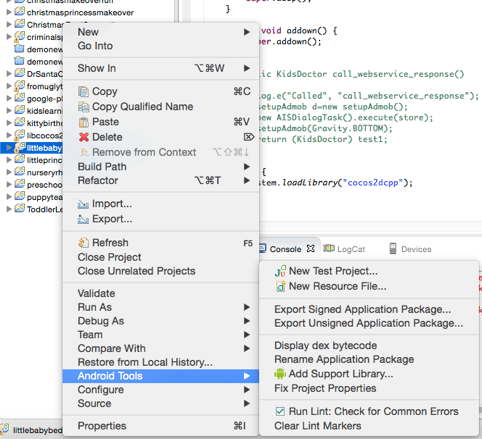
Task: Click the Import icon
Action: coord(83,204)
